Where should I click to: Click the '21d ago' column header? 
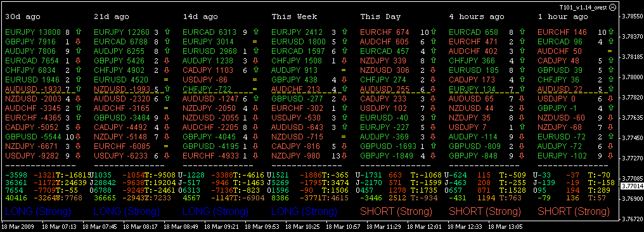pos(112,17)
